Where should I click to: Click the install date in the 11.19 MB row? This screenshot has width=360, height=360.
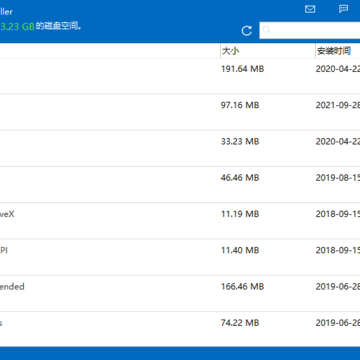point(338,214)
